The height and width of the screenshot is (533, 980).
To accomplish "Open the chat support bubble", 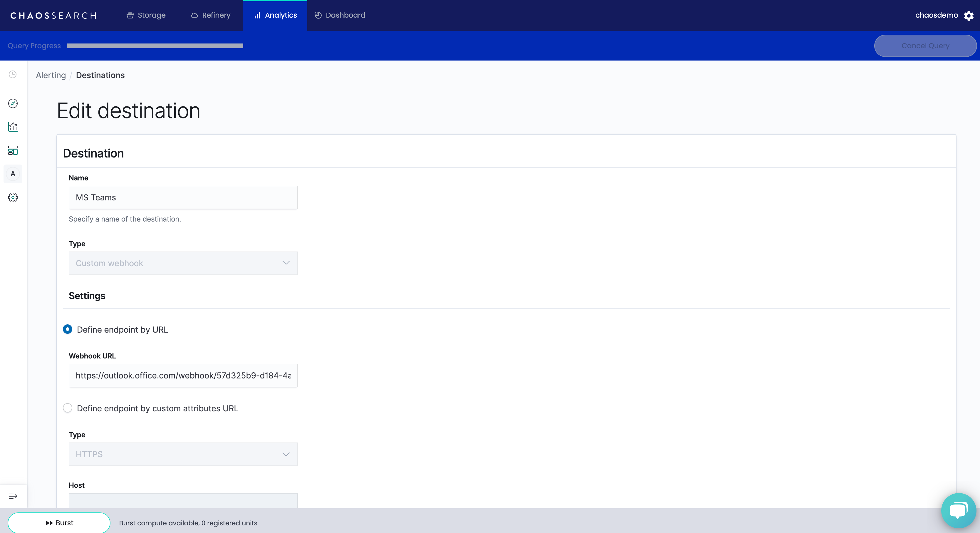I will [x=958, y=510].
